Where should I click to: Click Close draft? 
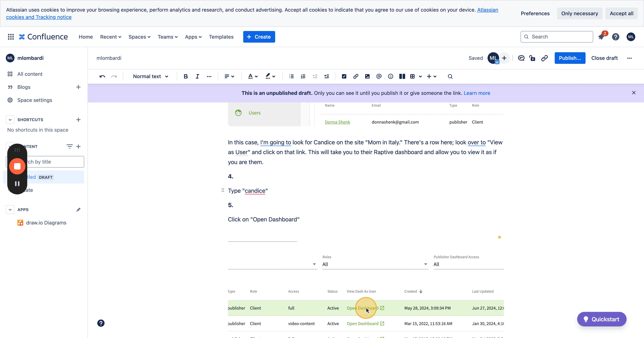click(x=604, y=58)
